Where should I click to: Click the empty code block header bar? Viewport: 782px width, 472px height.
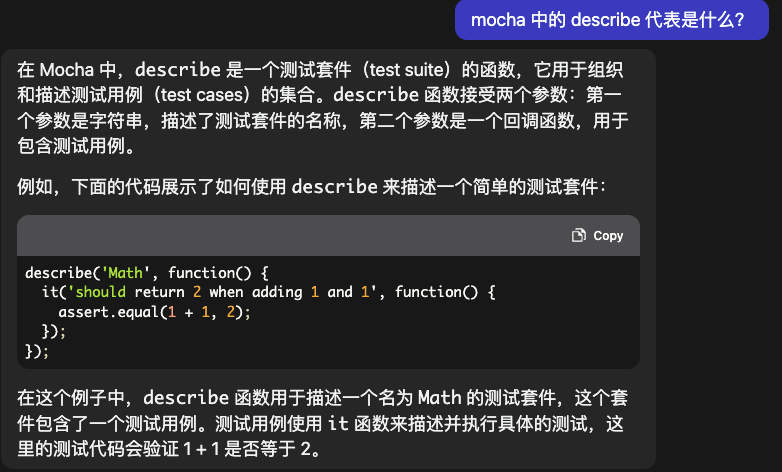click(x=300, y=236)
